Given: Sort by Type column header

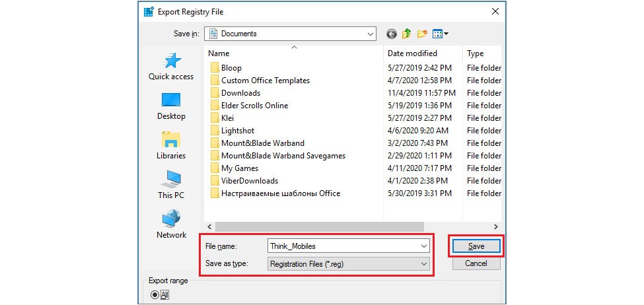Looking at the screenshot, I should pos(475,53).
